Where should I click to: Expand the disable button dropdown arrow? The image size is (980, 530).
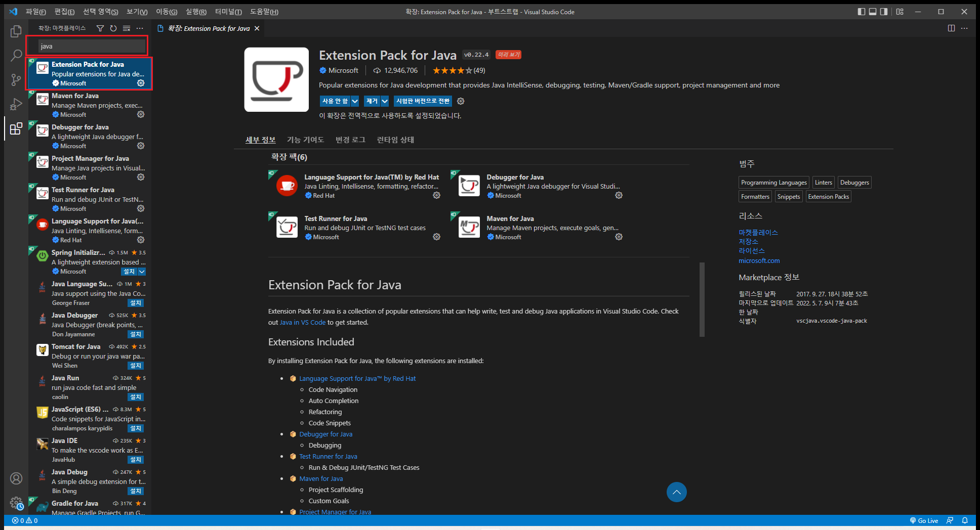point(355,101)
